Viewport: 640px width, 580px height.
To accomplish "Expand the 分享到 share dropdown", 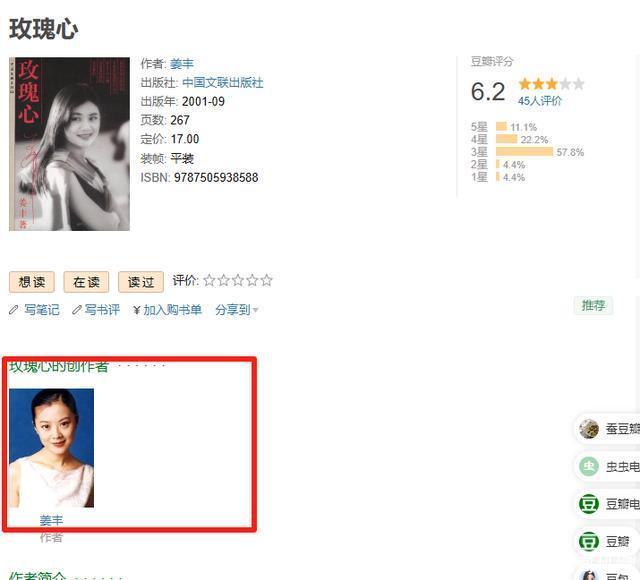I will point(237,310).
